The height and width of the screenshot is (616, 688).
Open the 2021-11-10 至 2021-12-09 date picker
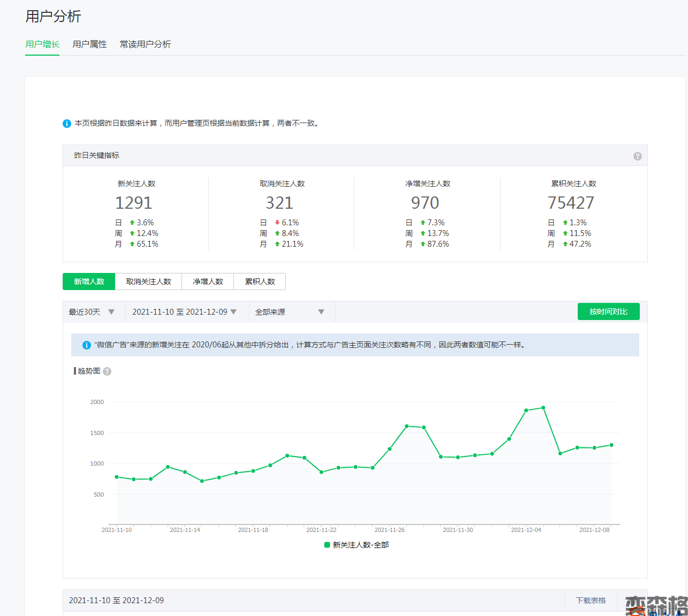click(x=185, y=312)
